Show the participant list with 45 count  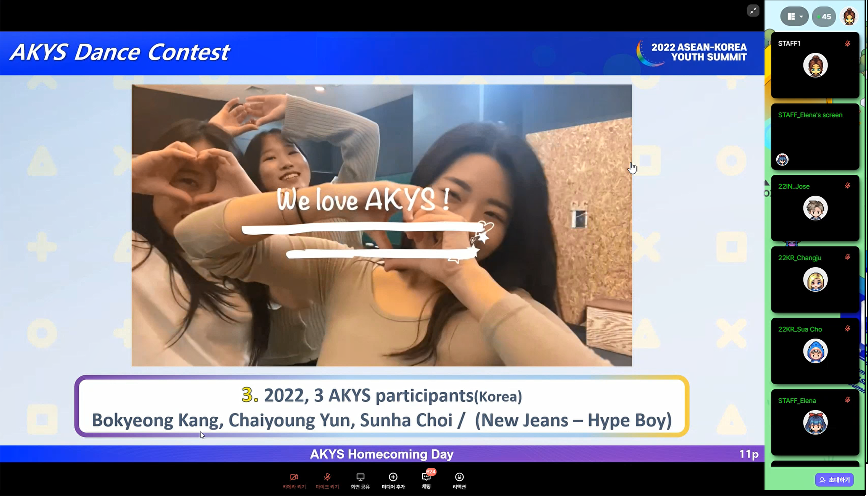coord(824,16)
